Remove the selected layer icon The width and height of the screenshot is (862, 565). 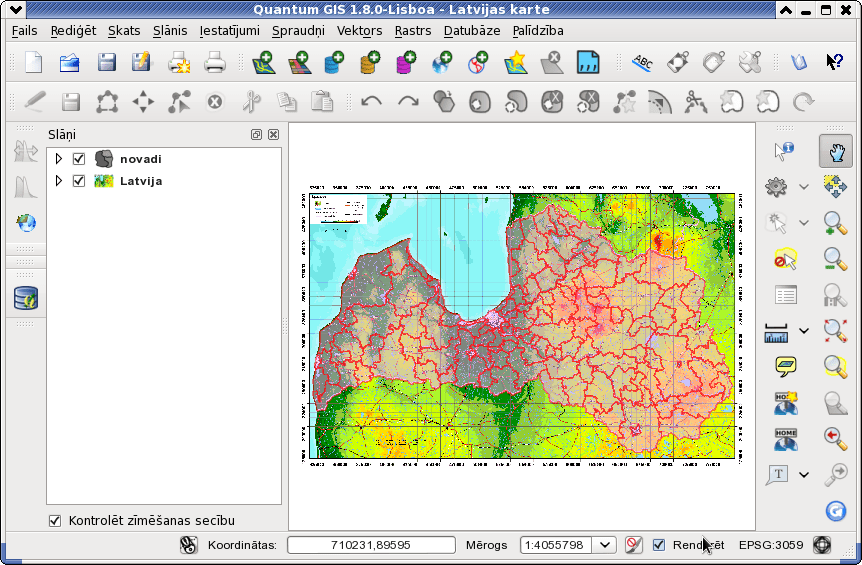coord(552,63)
